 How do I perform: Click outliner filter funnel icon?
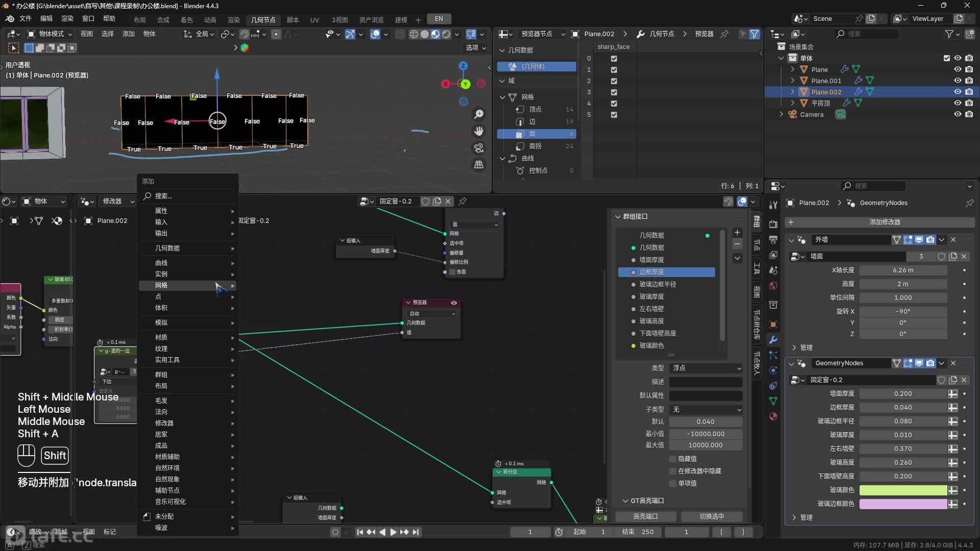(x=949, y=34)
